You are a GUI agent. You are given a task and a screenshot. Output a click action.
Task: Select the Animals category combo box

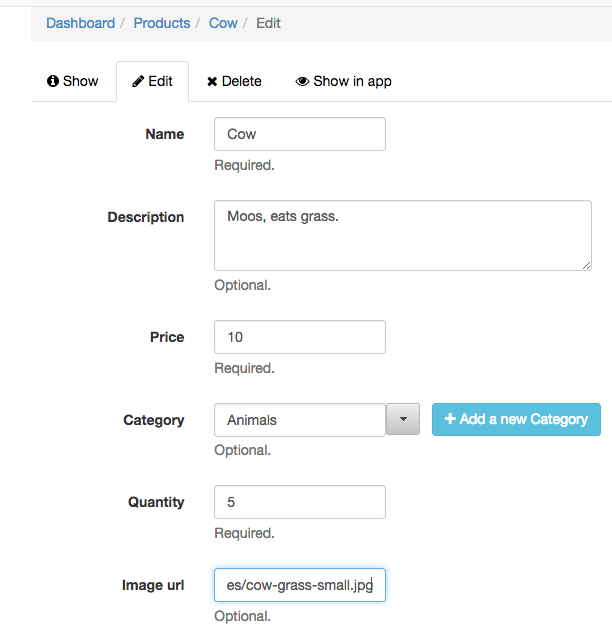pos(299,420)
